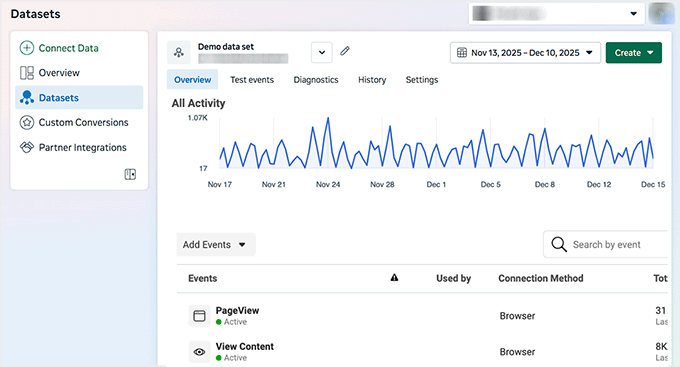Select Datasets in the sidebar
This screenshot has width=680, height=367.
[x=79, y=98]
